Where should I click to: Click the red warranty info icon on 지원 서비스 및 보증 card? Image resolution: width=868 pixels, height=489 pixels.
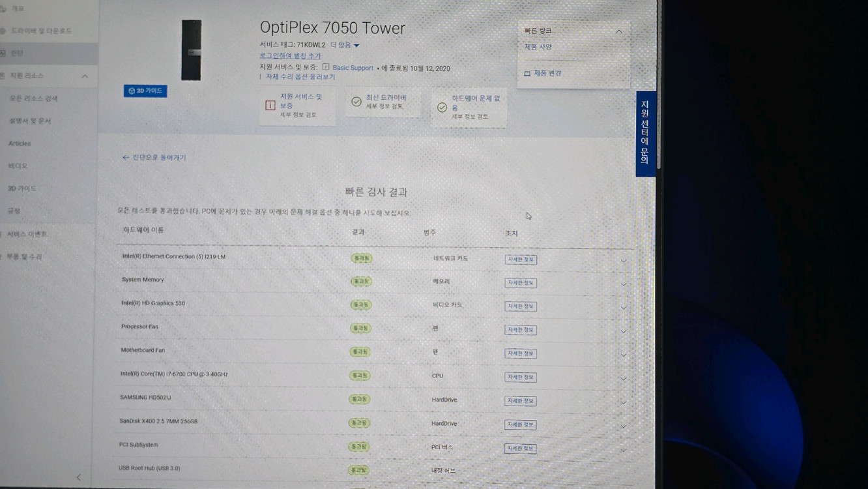271,104
